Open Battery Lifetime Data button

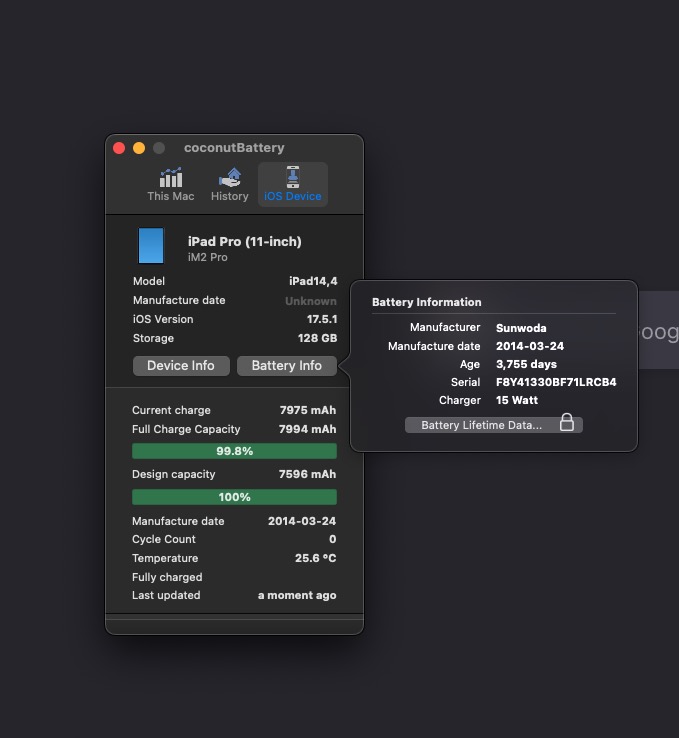point(494,425)
